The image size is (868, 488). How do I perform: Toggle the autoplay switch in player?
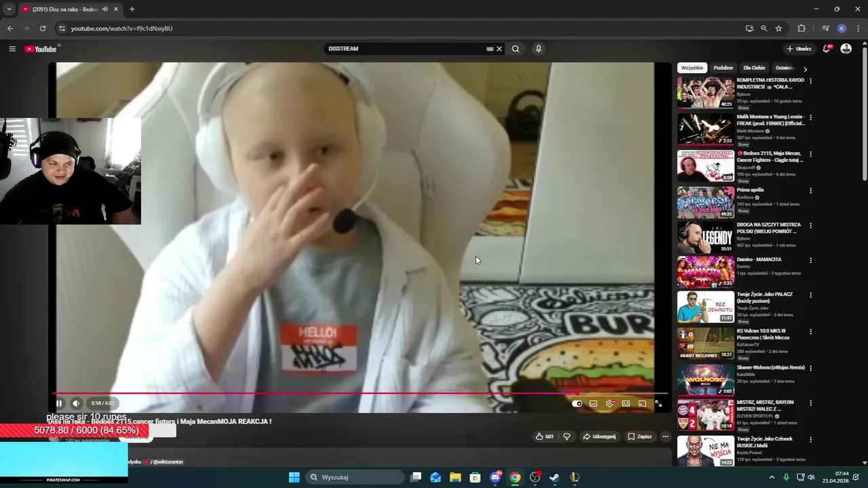click(x=577, y=403)
